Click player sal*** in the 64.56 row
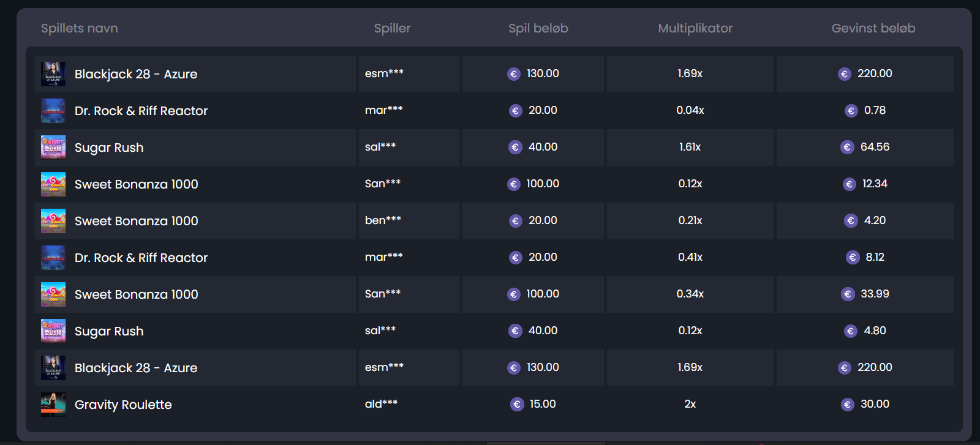980x445 pixels. tap(380, 147)
